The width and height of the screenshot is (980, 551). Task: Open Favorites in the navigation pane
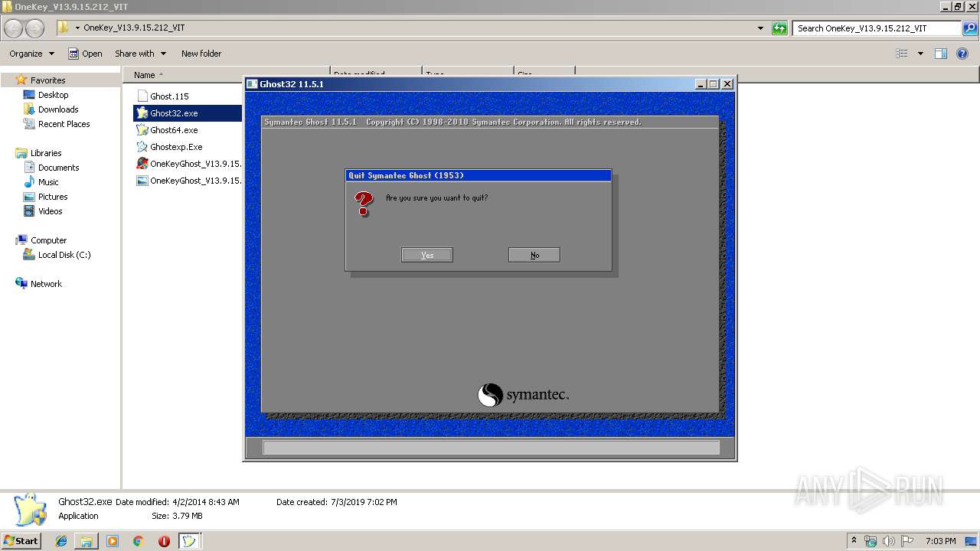(x=47, y=80)
